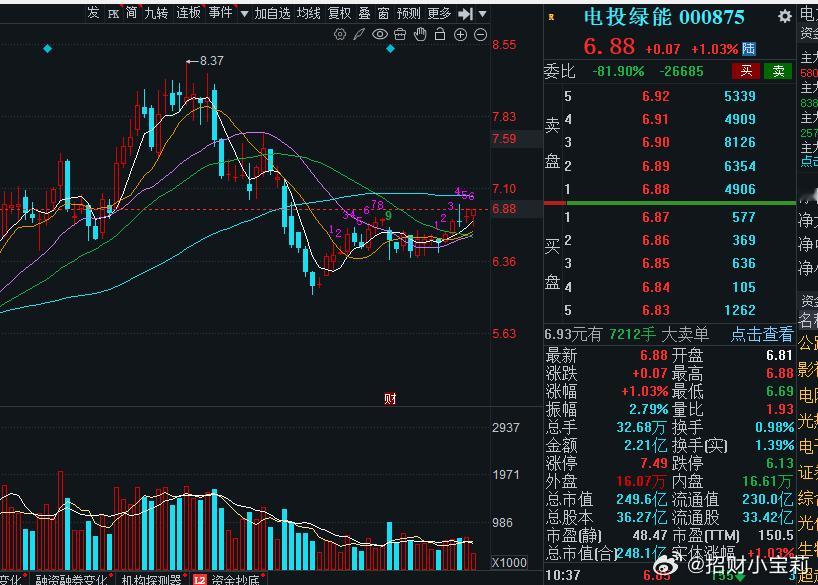Toggle the chart lock icon
818x585 pixels.
tap(440, 35)
